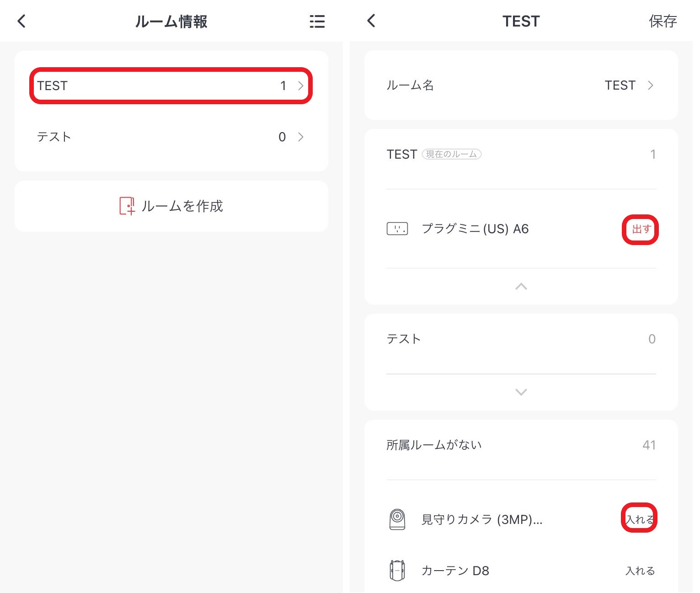Viewport: 700px width, 593px height.
Task: Expand the テスト room device list
Action: tap(521, 392)
